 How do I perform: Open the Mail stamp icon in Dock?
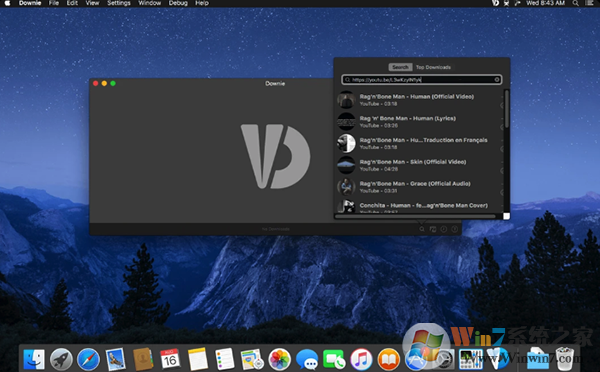click(116, 359)
